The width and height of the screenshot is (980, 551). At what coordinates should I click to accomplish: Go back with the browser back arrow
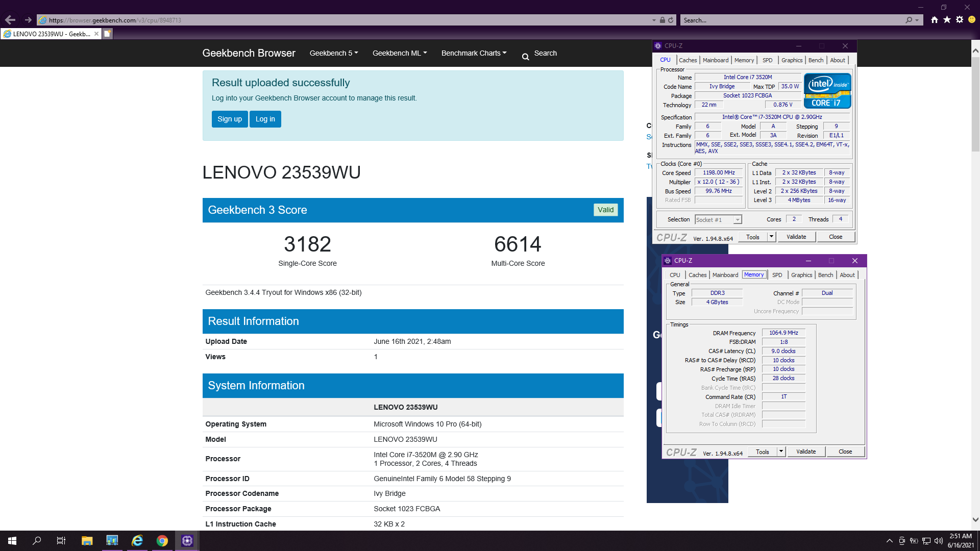[10, 20]
